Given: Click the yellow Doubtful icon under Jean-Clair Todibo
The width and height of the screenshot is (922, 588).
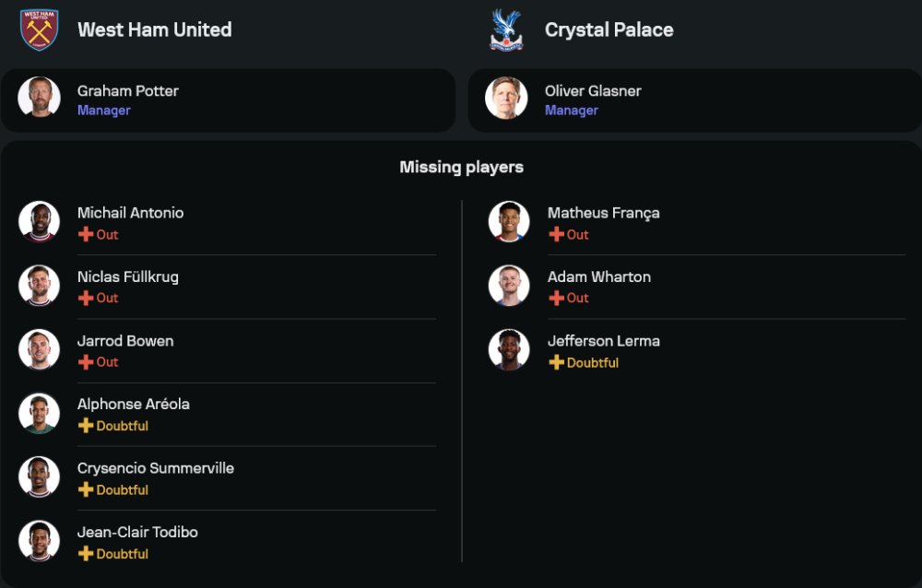Looking at the screenshot, I should pos(86,554).
